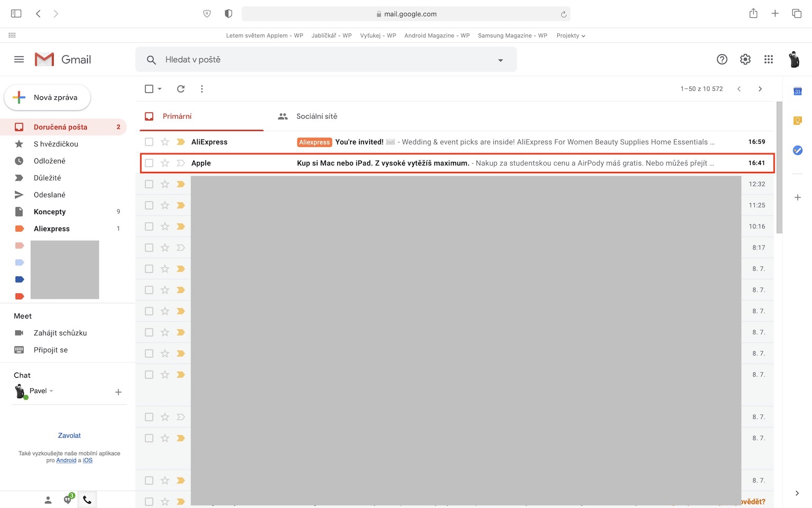Show the Safari tab overview icon
The height and width of the screenshot is (508, 812).
[x=797, y=14]
